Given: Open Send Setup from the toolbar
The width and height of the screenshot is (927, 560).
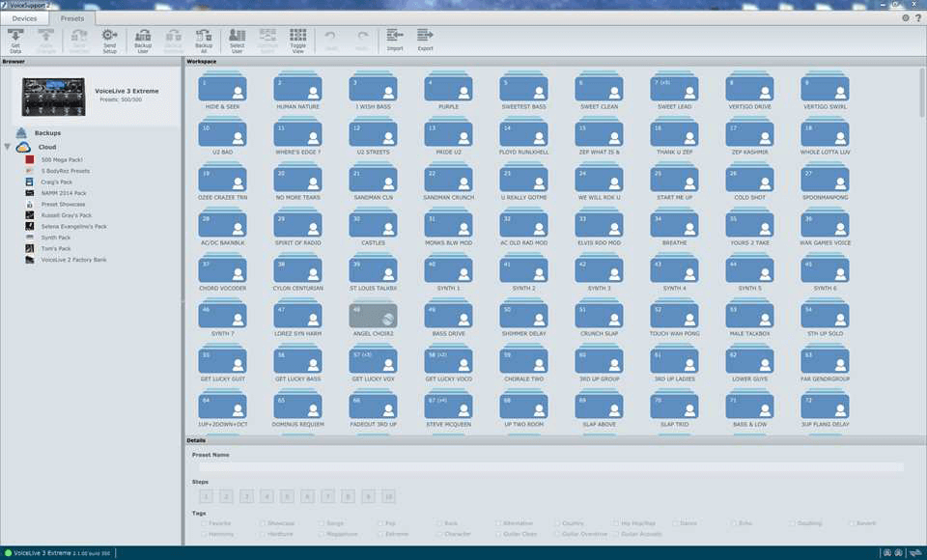Looking at the screenshot, I should click(109, 41).
